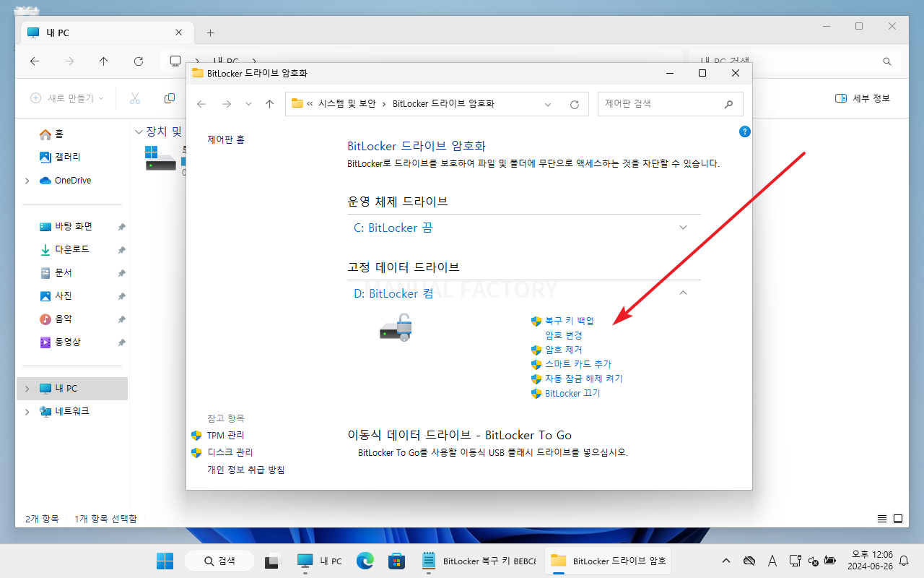Open clock showing 오후 12:06
Image resolution: width=924 pixels, height=578 pixels.
pyautogui.click(x=872, y=561)
